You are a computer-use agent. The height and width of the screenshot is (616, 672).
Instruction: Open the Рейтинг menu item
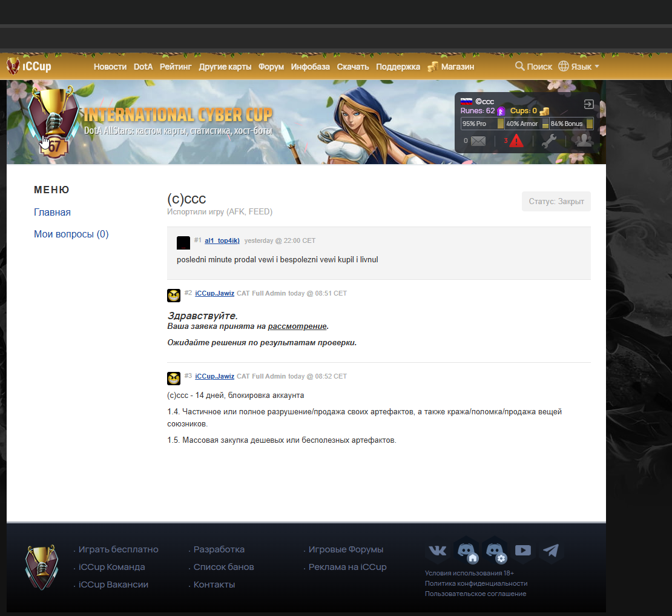click(x=176, y=67)
